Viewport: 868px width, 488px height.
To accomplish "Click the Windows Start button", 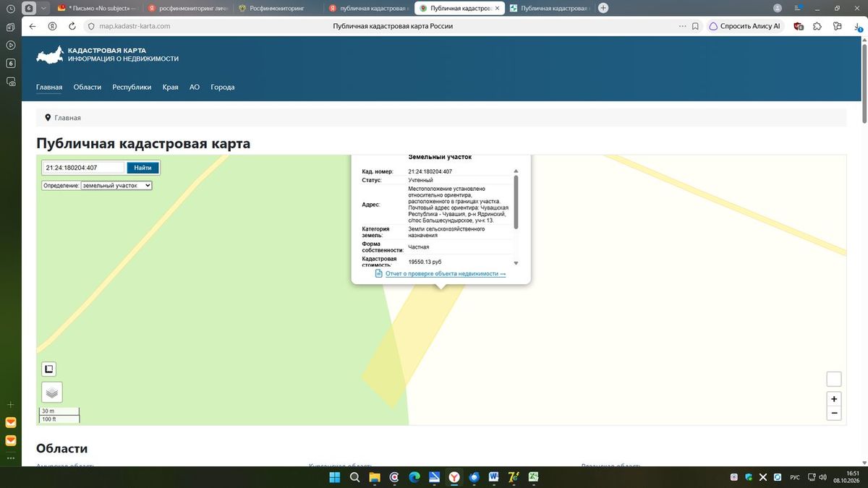I will 335,477.
